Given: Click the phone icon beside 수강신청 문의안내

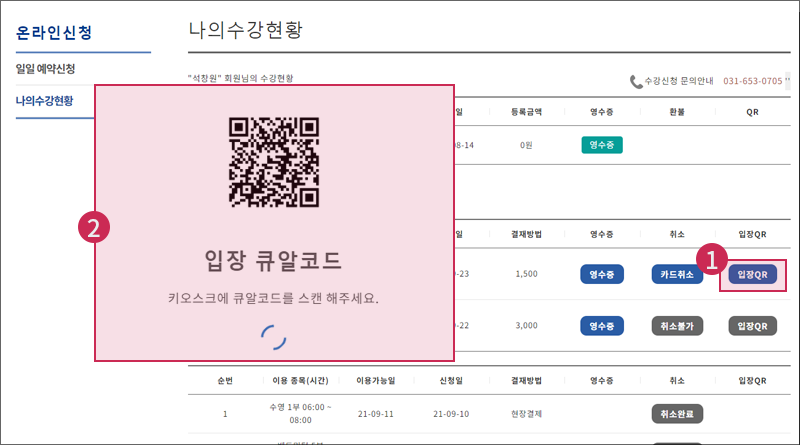Looking at the screenshot, I should click(x=636, y=82).
